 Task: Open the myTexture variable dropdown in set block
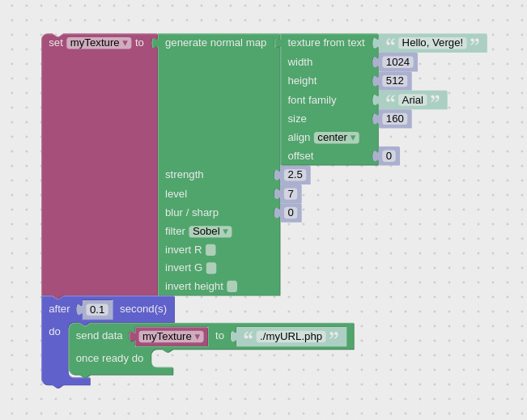click(x=99, y=43)
